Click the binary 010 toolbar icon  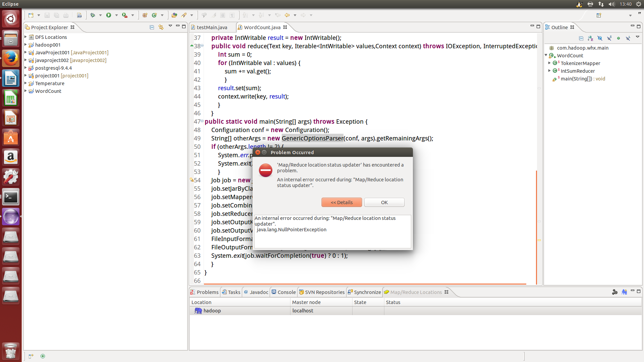coord(79,15)
